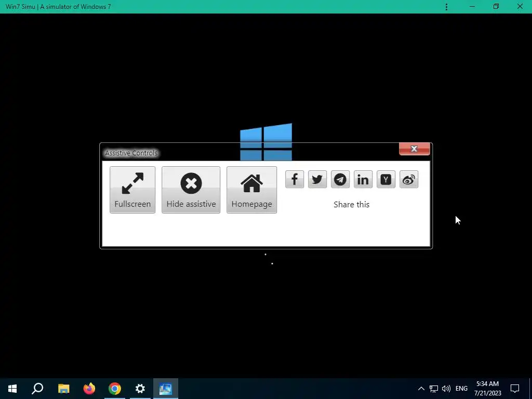Viewport: 532px width, 399px height.
Task: Open Settings gear in taskbar
Action: coord(140,389)
